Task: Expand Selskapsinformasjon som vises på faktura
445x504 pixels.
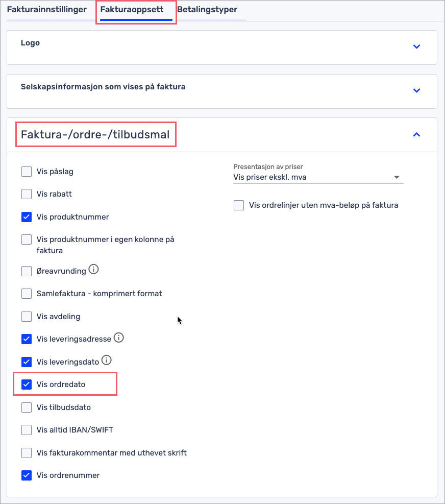Action: [416, 90]
